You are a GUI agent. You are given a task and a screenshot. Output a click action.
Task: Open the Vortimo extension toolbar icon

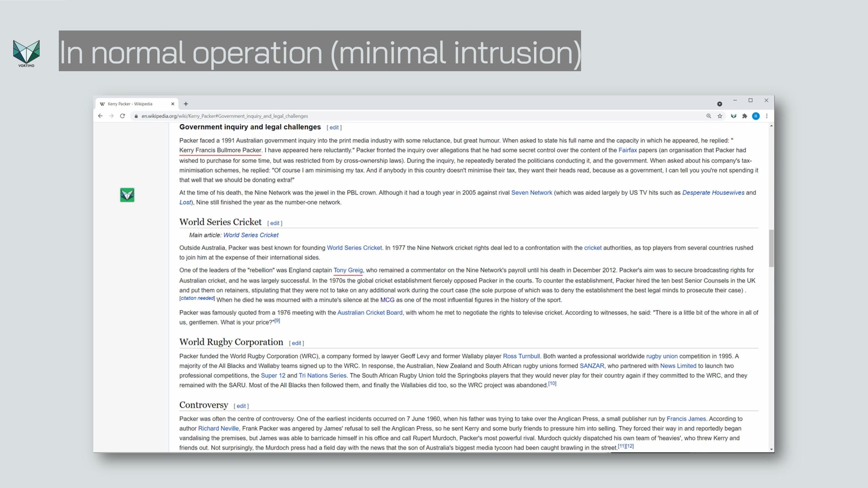[733, 116]
